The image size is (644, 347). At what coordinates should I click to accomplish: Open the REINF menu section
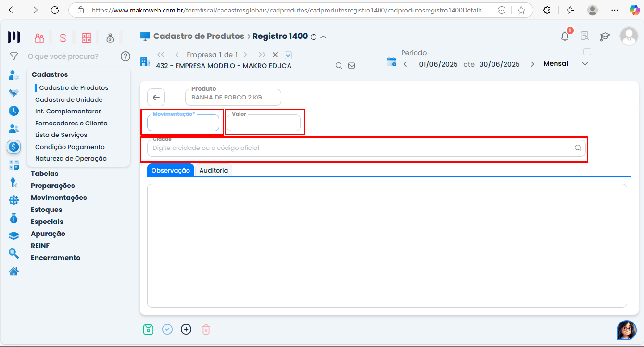pos(40,246)
